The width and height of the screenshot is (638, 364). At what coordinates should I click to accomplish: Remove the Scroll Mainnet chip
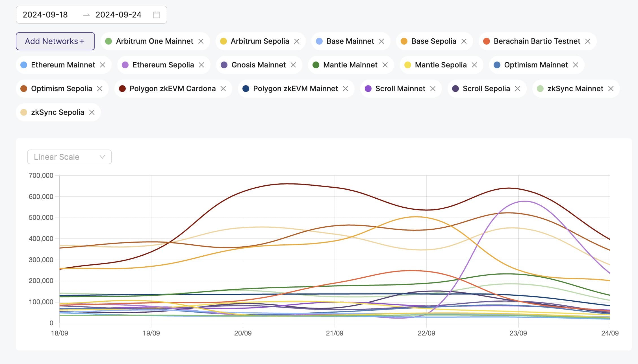[x=433, y=89]
